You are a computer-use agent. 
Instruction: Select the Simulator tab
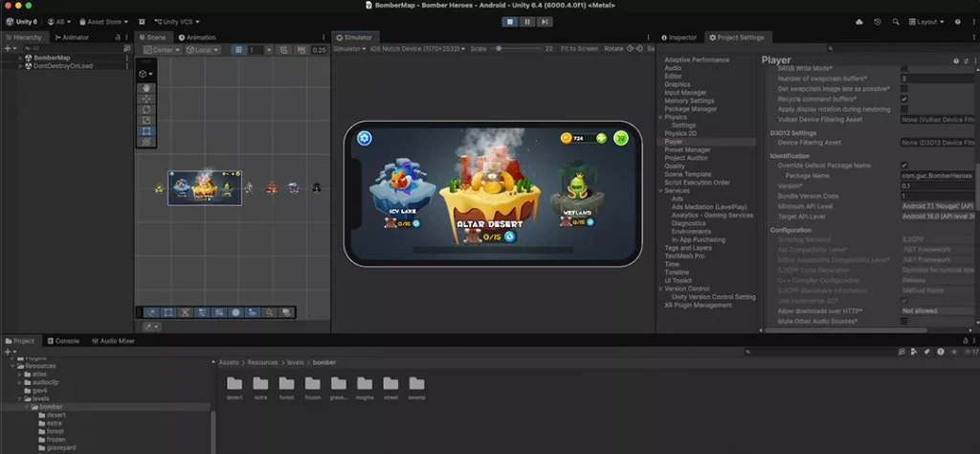[x=354, y=37]
